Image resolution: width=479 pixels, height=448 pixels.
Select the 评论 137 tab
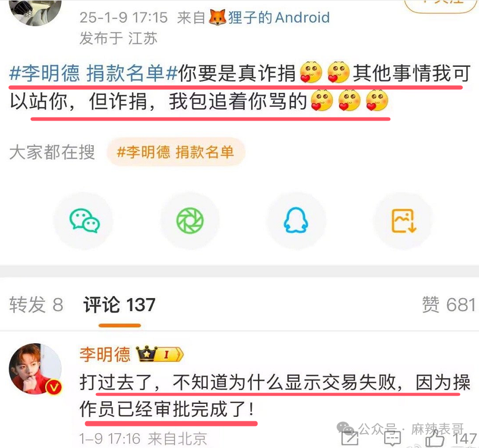tap(119, 305)
